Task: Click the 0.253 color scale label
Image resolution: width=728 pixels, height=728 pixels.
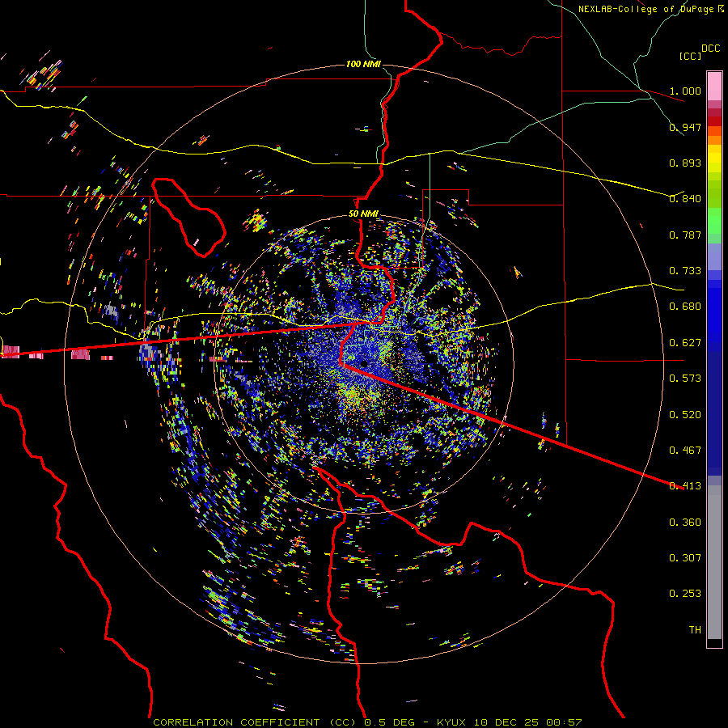Action: (x=685, y=594)
